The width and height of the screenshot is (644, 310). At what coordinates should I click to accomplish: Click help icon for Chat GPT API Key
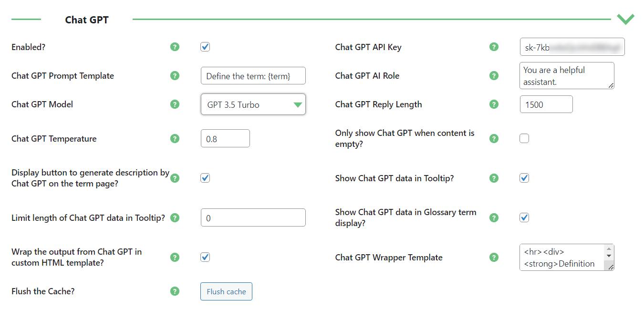(494, 47)
